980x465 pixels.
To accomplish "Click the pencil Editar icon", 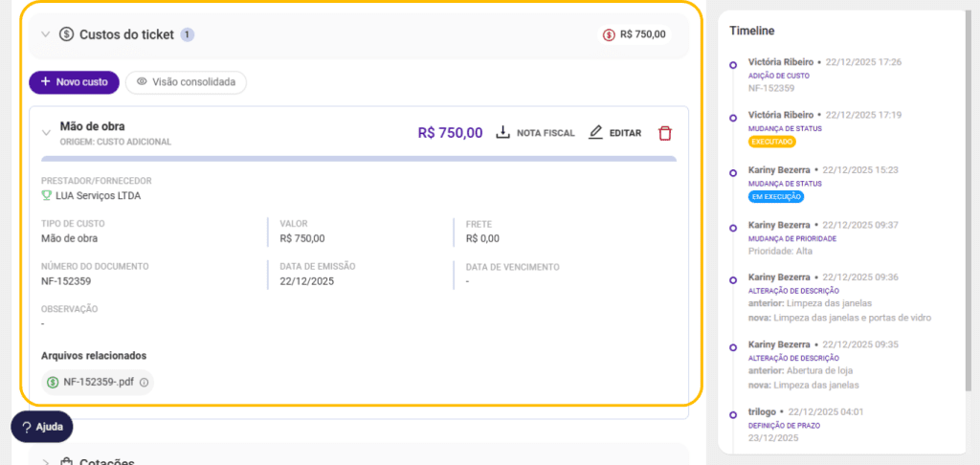I will 595,133.
